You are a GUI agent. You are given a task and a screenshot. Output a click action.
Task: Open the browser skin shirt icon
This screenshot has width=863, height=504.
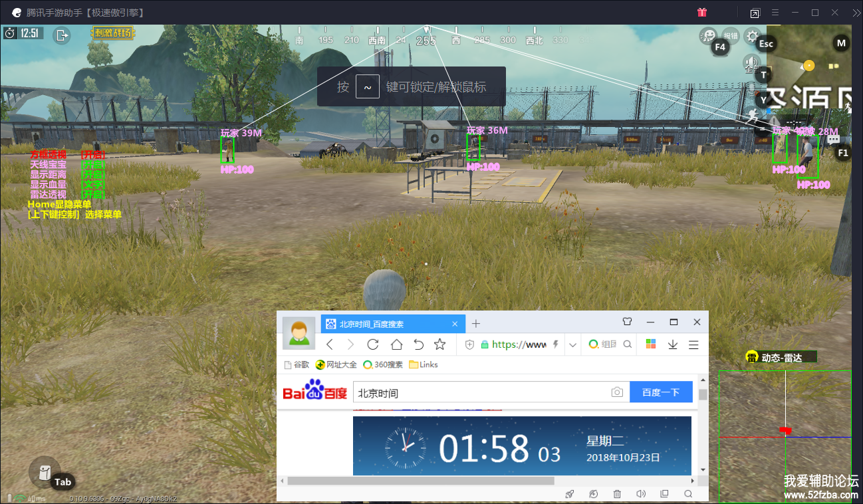coord(626,322)
